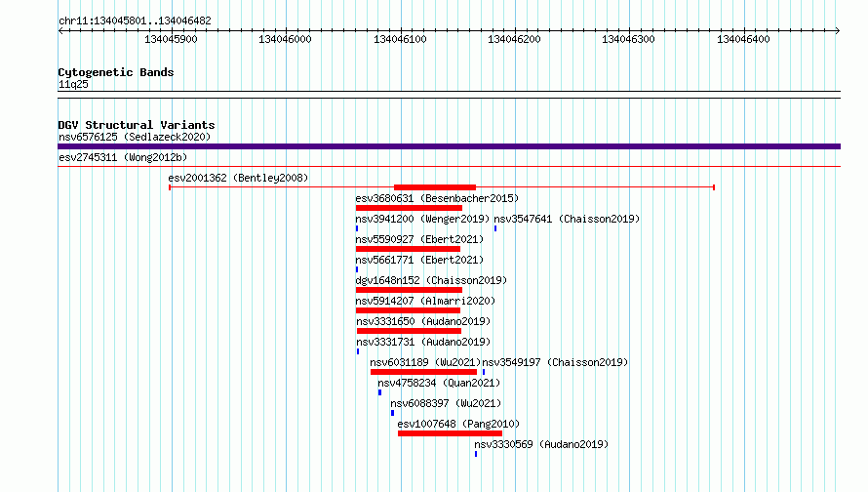Click blue marker below nsv3941200
This screenshot has height=492, width=868.
pos(357,228)
